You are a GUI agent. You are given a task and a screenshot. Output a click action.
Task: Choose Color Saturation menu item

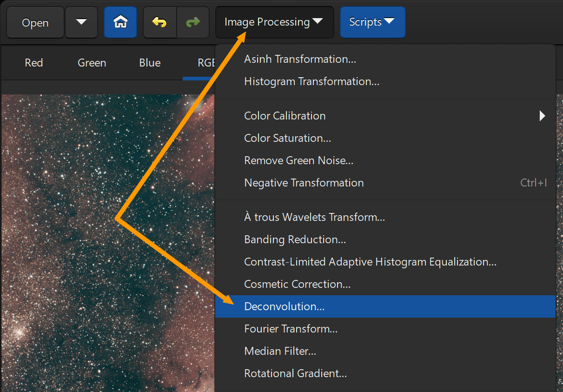click(287, 138)
